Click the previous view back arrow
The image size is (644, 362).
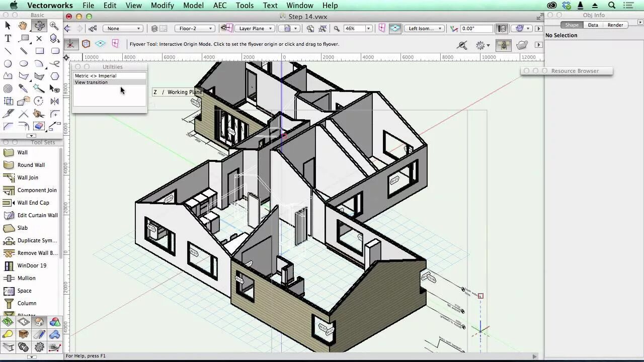(x=67, y=29)
